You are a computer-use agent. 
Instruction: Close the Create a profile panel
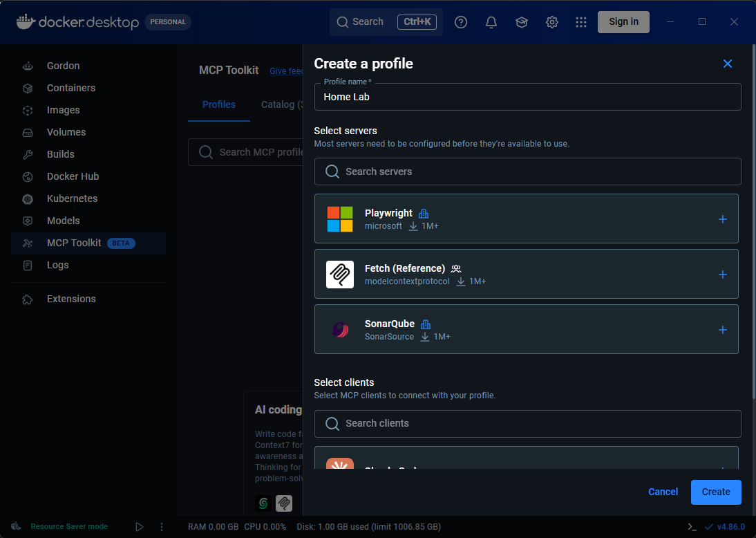[728, 64]
